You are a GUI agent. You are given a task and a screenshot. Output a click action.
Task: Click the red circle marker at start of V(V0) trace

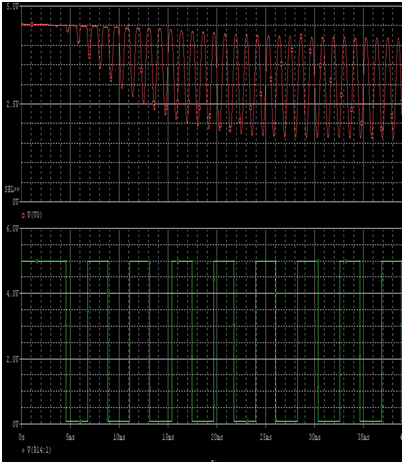[x=32, y=24]
